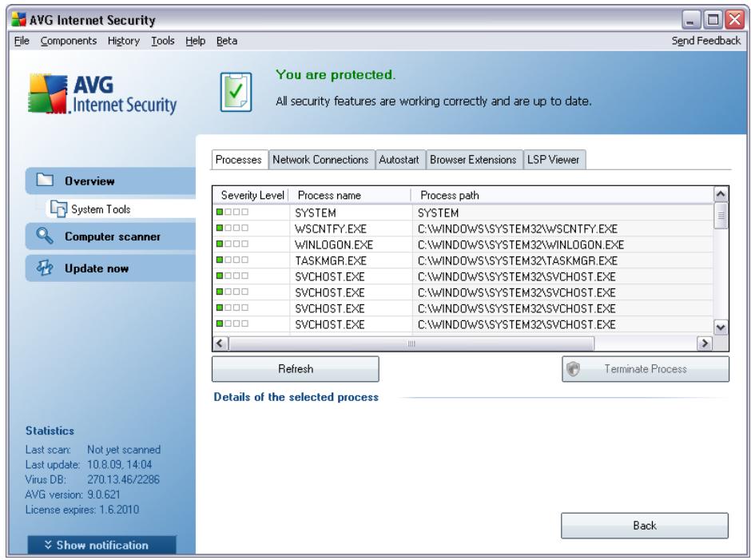Click path C:\WINDOWS\SYSTEM32\WSCNTFY.EXE
This screenshot has width=751, height=560.
click(x=517, y=228)
